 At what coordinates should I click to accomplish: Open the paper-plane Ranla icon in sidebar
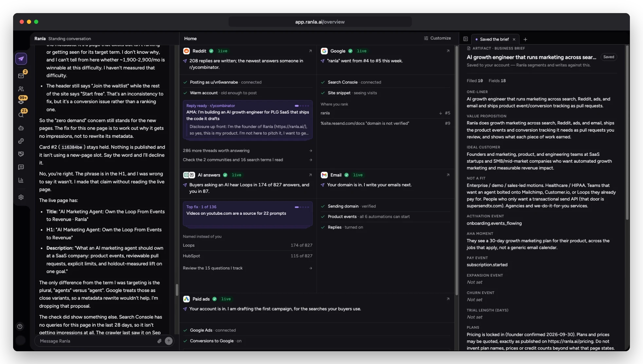[x=21, y=59]
